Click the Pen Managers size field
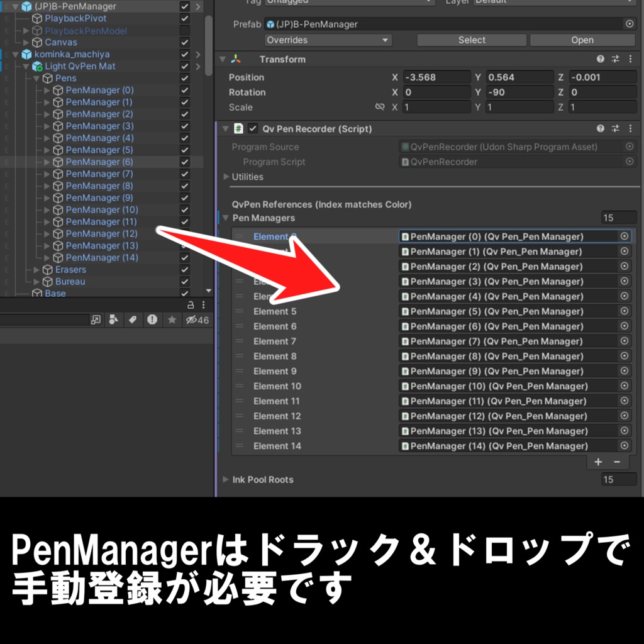The height and width of the screenshot is (644, 644). click(619, 218)
